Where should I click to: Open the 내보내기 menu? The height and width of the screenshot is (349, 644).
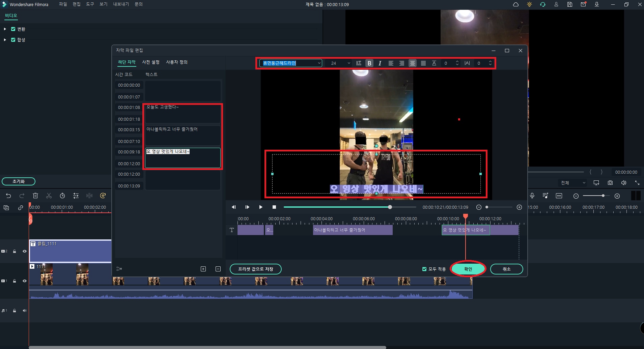point(121,4)
